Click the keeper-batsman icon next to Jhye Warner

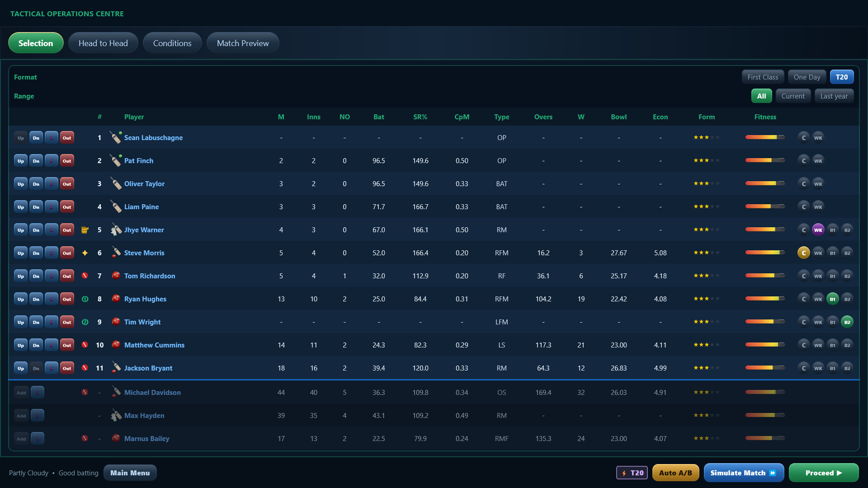[x=116, y=230]
